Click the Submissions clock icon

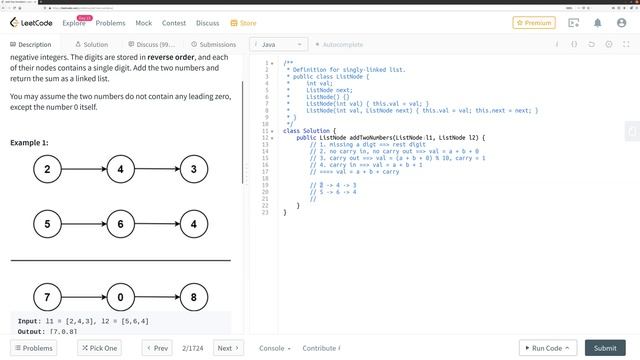pos(194,44)
